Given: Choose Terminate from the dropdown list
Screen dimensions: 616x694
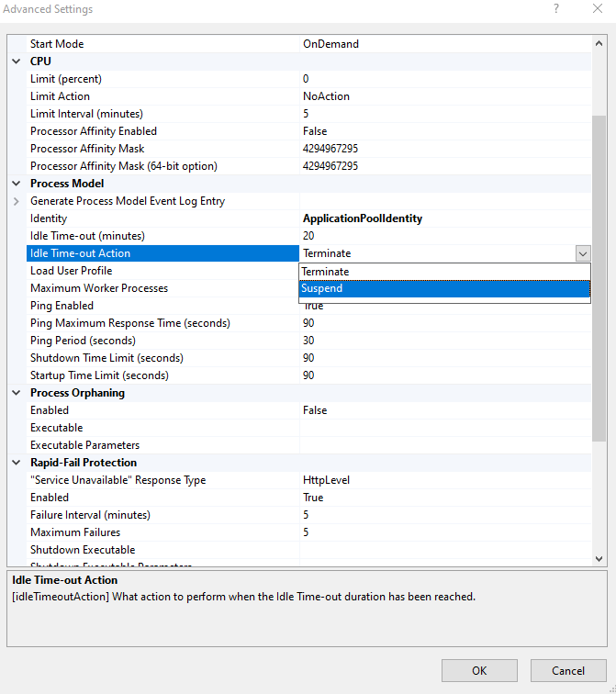Looking at the screenshot, I should click(444, 272).
